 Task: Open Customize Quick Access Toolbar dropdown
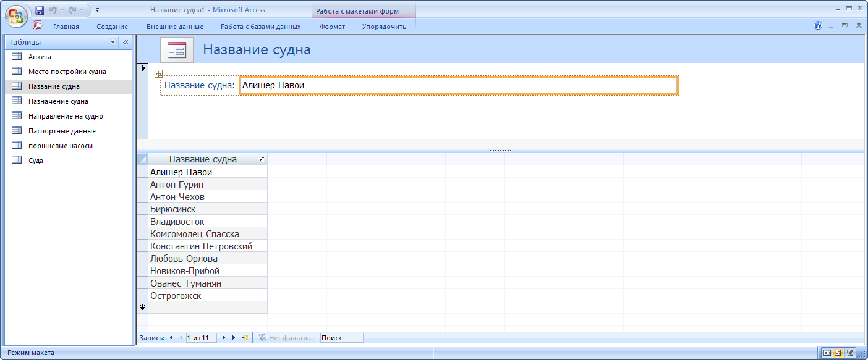coord(98,10)
